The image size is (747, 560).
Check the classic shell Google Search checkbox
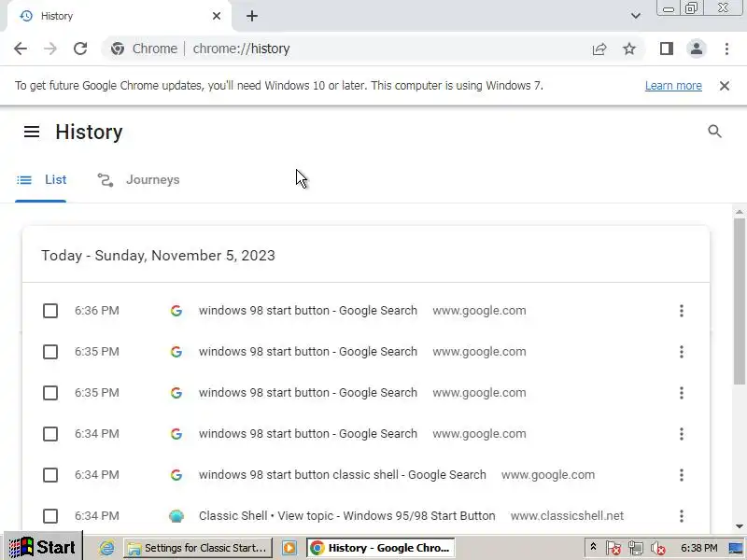pos(50,475)
